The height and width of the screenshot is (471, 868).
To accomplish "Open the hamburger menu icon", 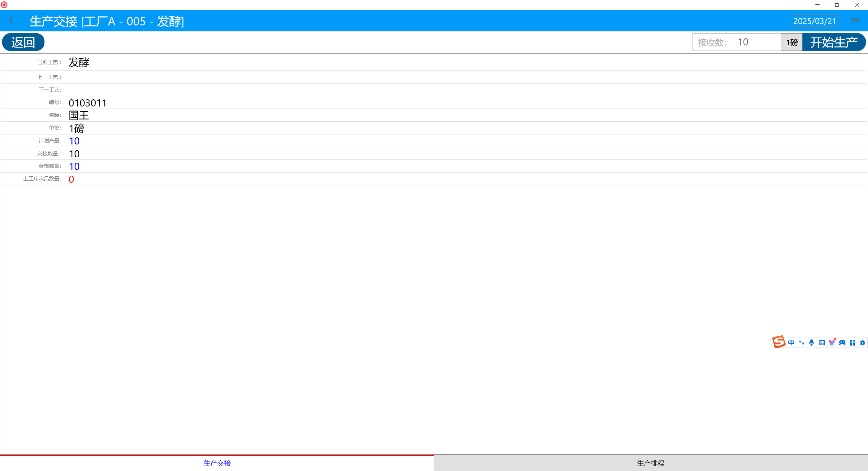I will tap(855, 21).
